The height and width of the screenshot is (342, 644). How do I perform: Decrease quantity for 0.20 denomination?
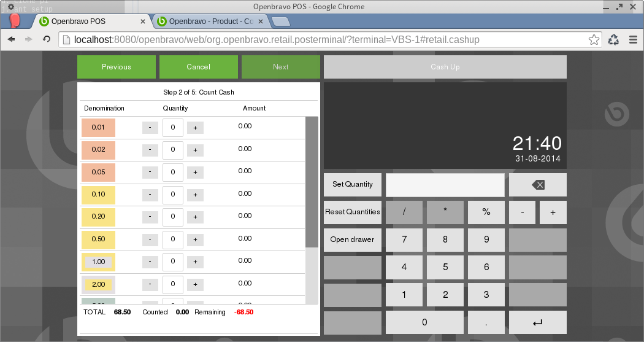coord(150,217)
